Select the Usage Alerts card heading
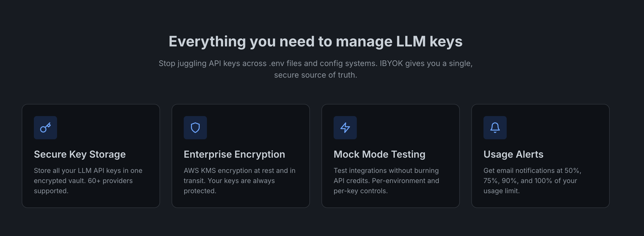644x236 pixels. (513, 155)
